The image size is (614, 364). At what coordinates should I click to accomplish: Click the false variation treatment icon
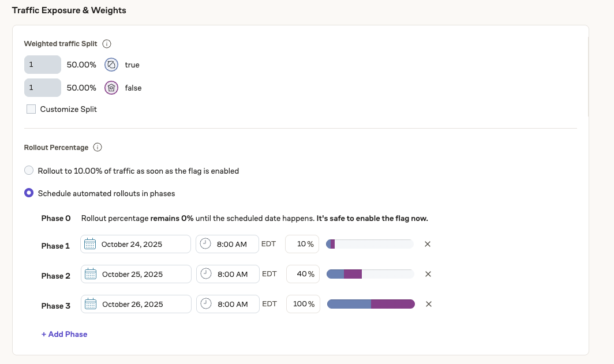click(x=111, y=88)
